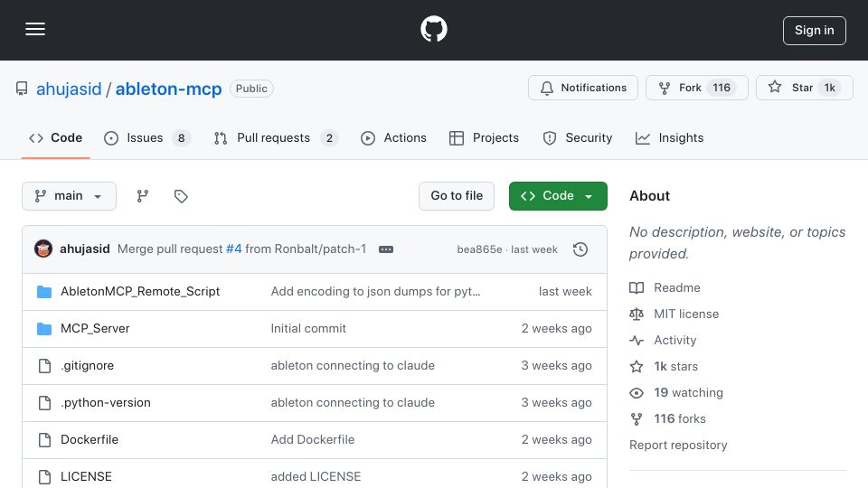The image size is (868, 488).
Task: Open the Dockerfile file
Action: tap(90, 440)
